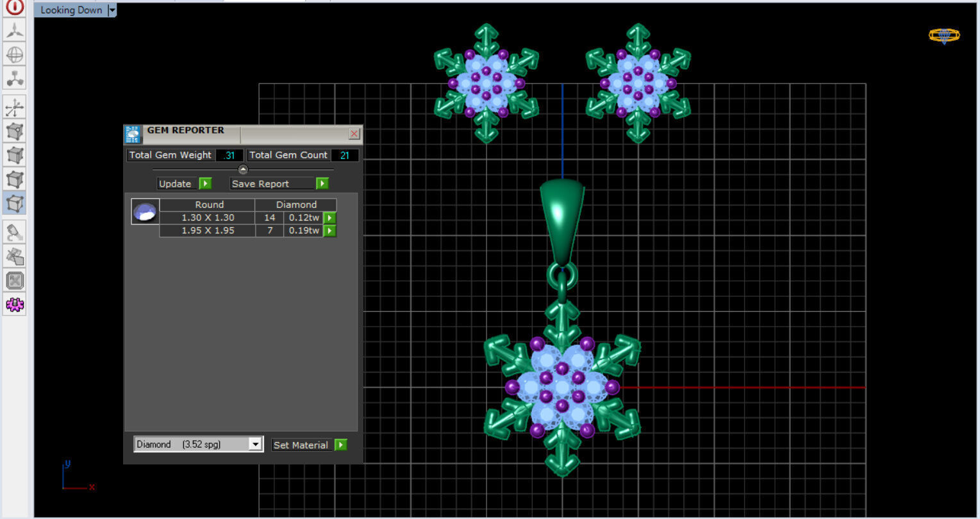The height and width of the screenshot is (519, 980).
Task: Click the highlighted active cube icon
Action: tap(15, 203)
